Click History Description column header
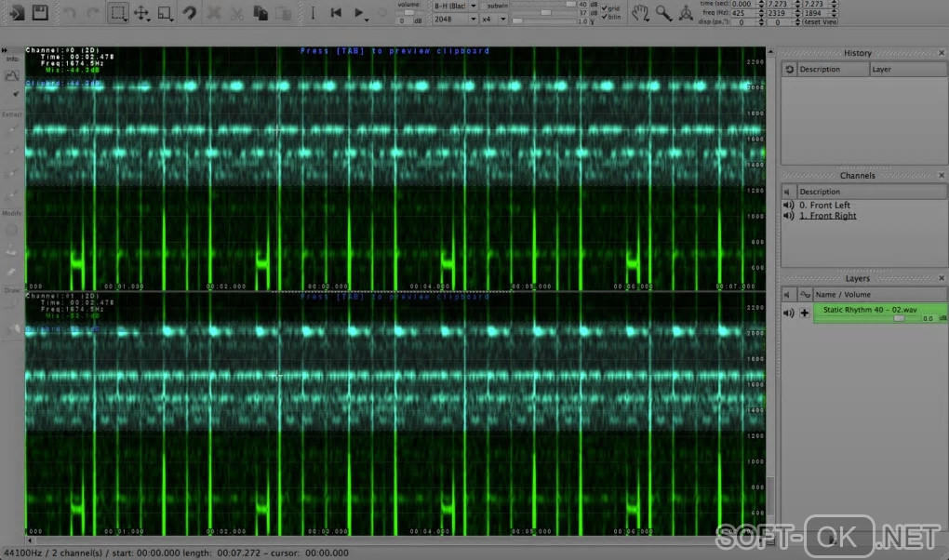This screenshot has height=560, width=949. [x=833, y=70]
